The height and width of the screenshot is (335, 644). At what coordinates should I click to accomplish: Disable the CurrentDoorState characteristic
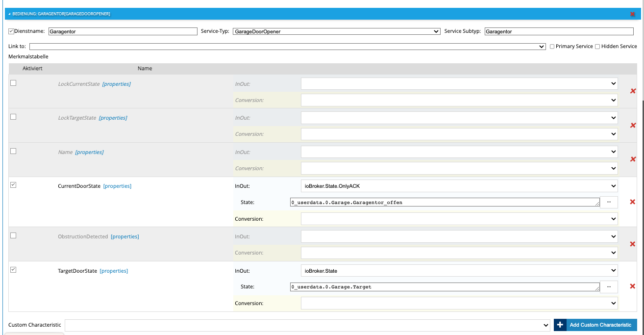pos(13,185)
